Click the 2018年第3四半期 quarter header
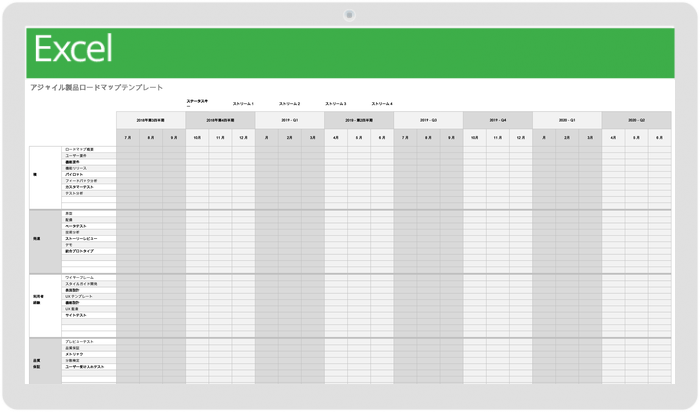 click(x=151, y=120)
